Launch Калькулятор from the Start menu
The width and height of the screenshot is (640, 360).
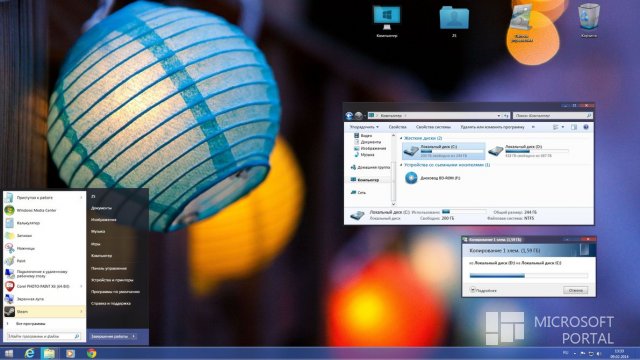point(28,223)
